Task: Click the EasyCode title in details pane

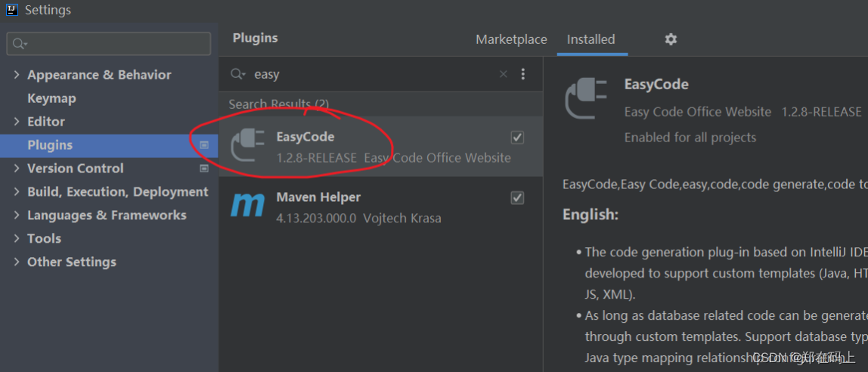Action: click(x=656, y=84)
